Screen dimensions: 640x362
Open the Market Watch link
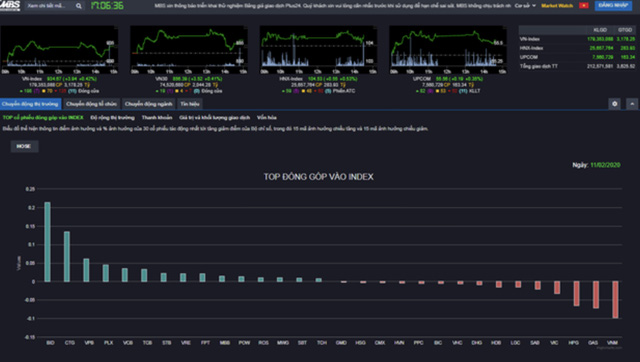tap(557, 6)
